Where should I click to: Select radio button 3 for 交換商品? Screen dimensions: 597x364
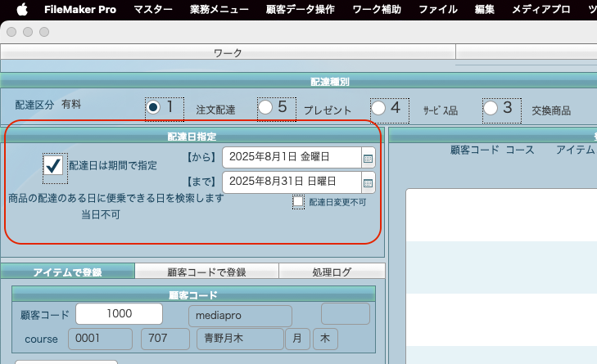coord(491,108)
